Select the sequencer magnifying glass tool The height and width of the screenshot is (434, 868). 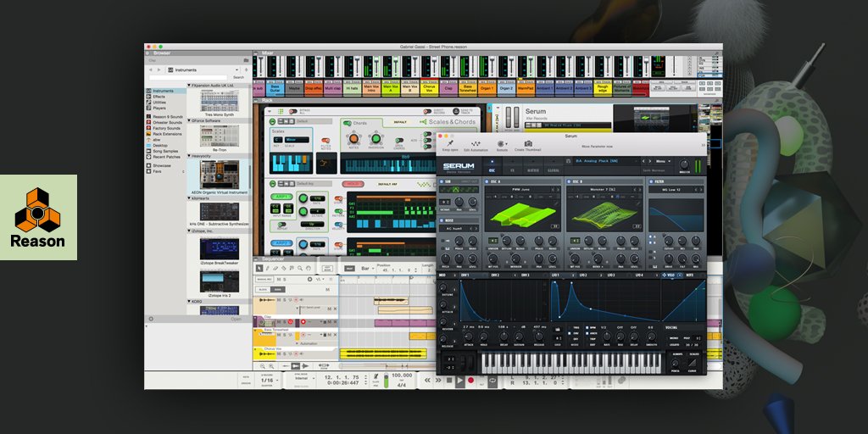click(301, 268)
